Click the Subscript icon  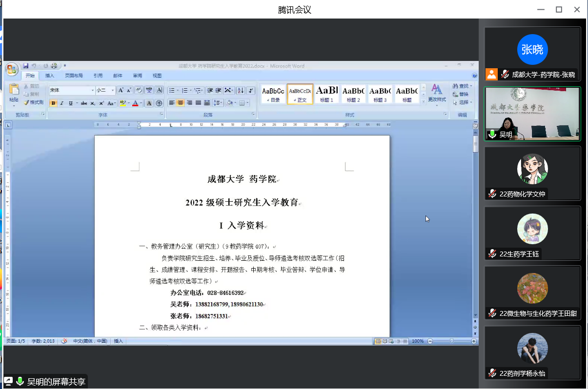point(93,103)
